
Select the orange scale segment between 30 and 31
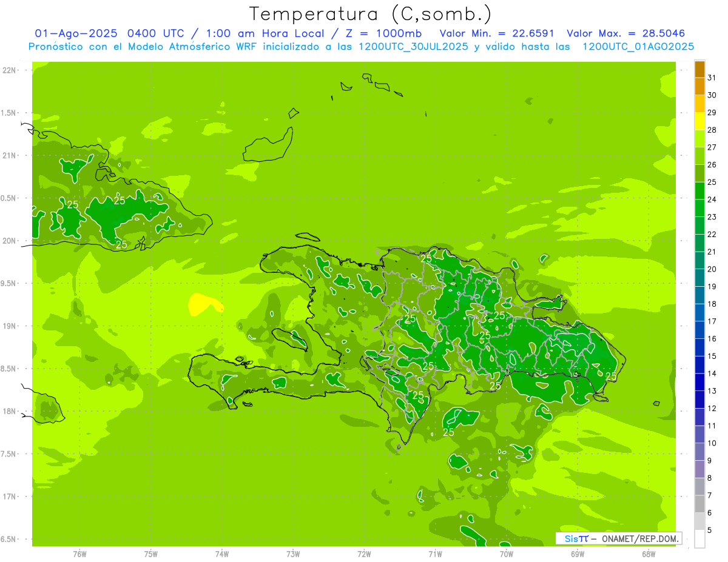(699, 86)
